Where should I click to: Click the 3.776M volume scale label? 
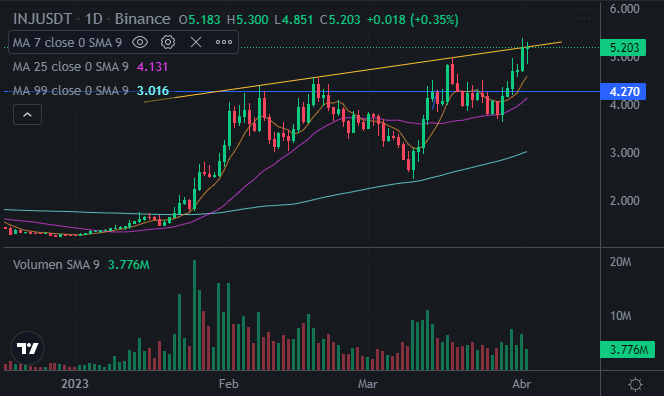(628, 350)
